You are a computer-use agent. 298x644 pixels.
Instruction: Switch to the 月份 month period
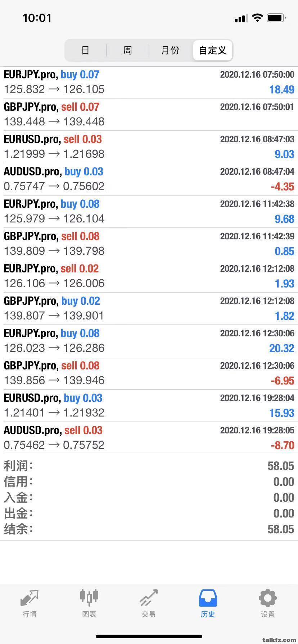pyautogui.click(x=170, y=50)
